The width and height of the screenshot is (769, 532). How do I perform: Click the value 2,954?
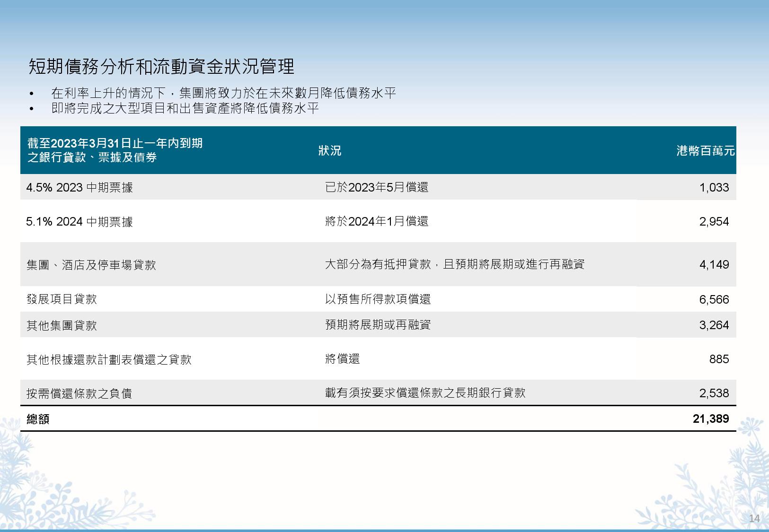[714, 221]
